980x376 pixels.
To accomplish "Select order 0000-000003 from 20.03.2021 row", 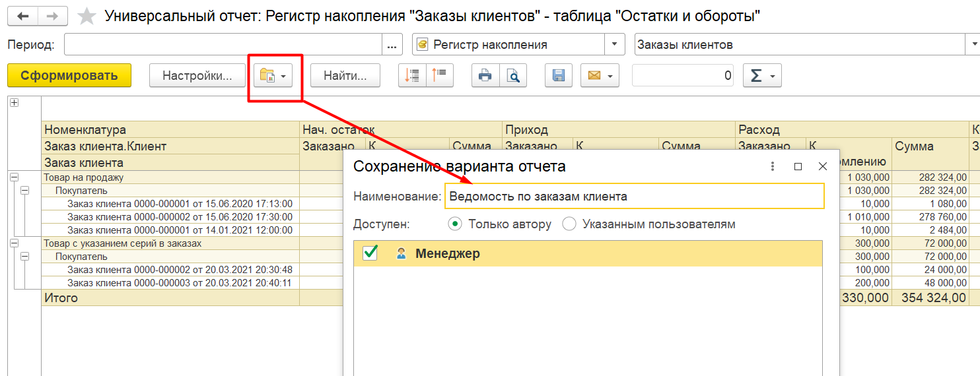I will click(180, 283).
